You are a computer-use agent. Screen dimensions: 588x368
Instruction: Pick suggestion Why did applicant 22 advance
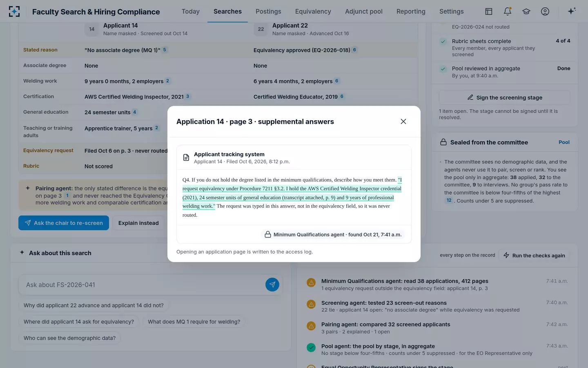[94, 305]
